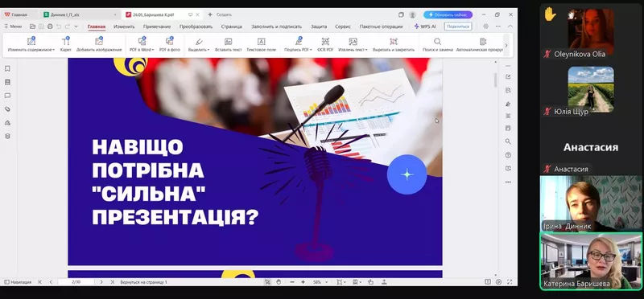
Task: Click the three-dots more options in ribbon
Action: click(497, 27)
